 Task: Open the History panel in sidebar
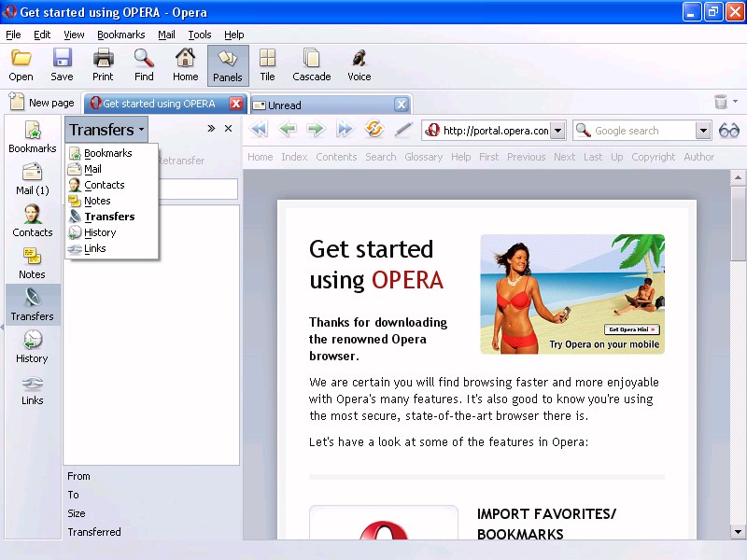click(32, 347)
